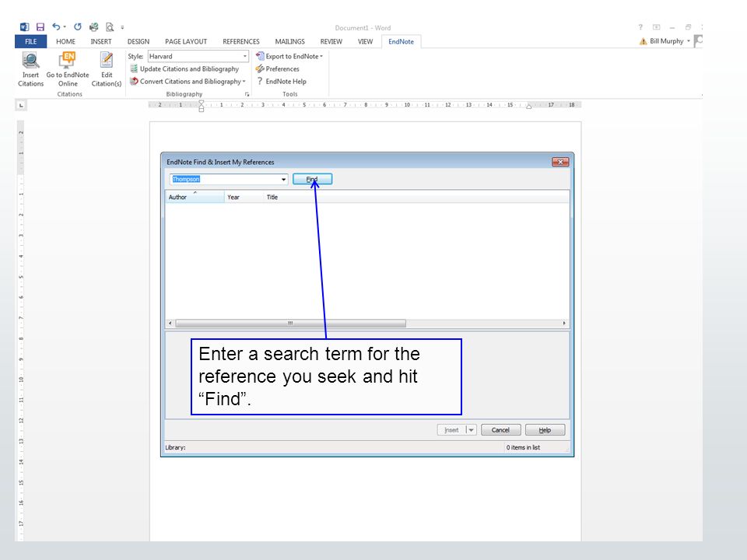The image size is (747, 560).
Task: Open the Export to EndNote menu
Action: pyautogui.click(x=289, y=56)
